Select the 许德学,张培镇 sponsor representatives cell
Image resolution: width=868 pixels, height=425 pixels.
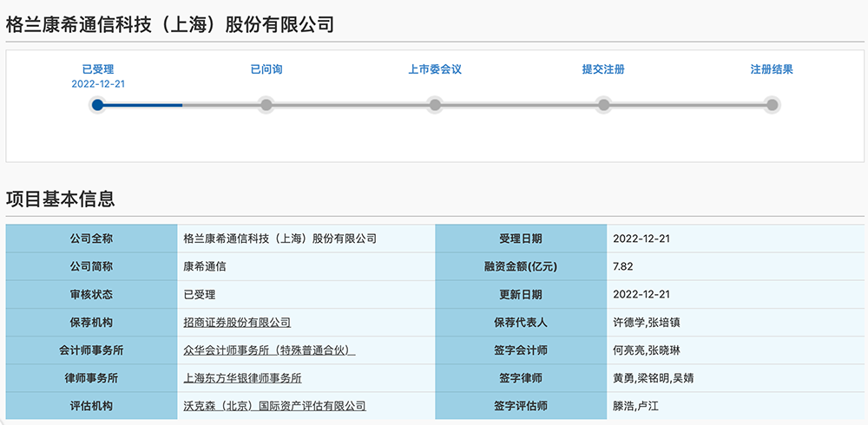coord(646,323)
